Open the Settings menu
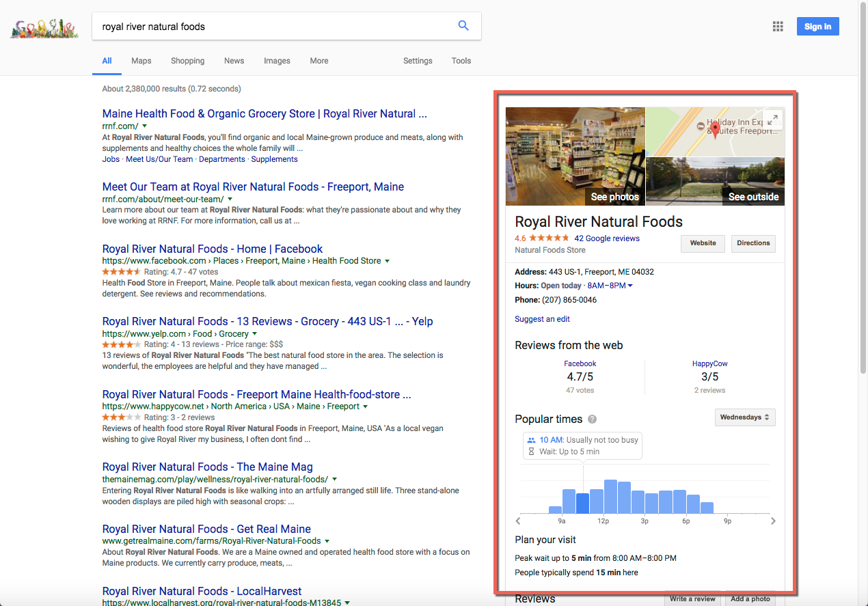This screenshot has width=868, height=606. (x=418, y=61)
